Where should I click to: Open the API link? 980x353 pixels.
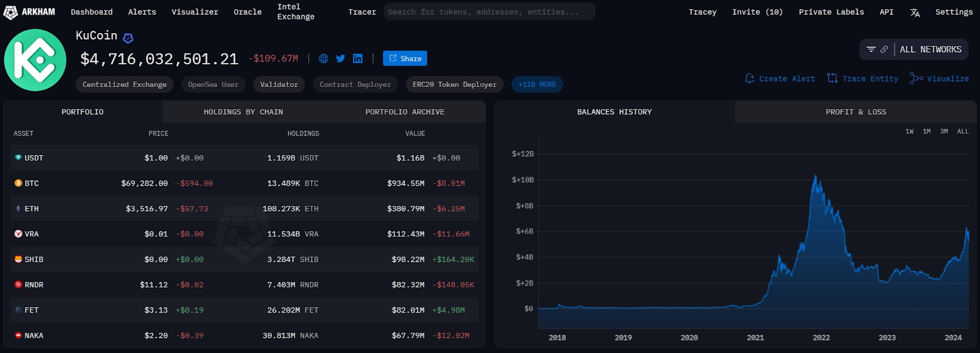[886, 12]
